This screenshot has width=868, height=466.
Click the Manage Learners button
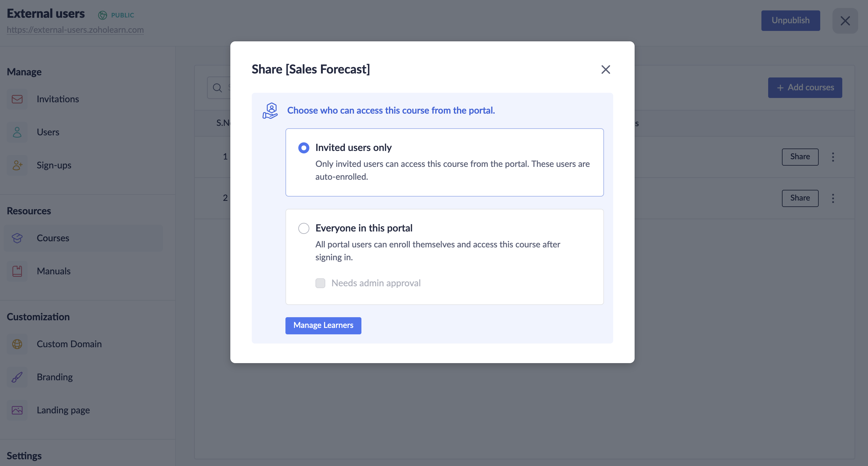click(x=323, y=325)
